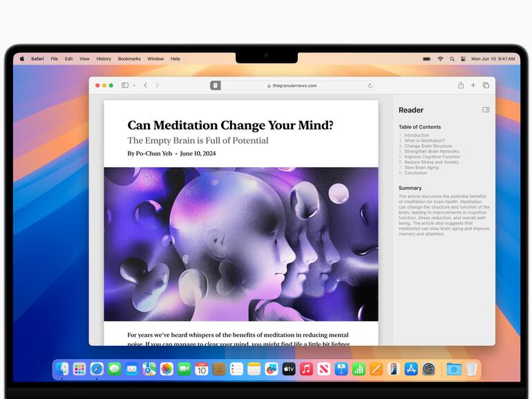
Task: Open Control Center in menu bar
Action: (463, 59)
